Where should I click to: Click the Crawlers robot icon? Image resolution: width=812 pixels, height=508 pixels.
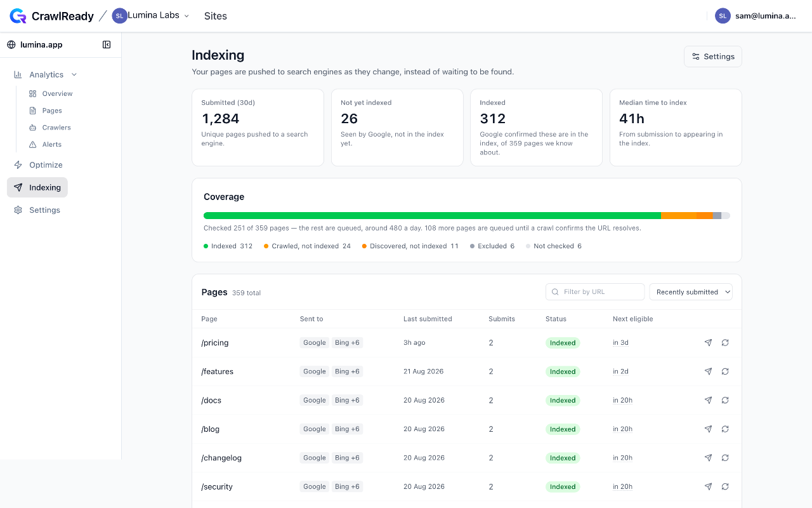point(33,128)
